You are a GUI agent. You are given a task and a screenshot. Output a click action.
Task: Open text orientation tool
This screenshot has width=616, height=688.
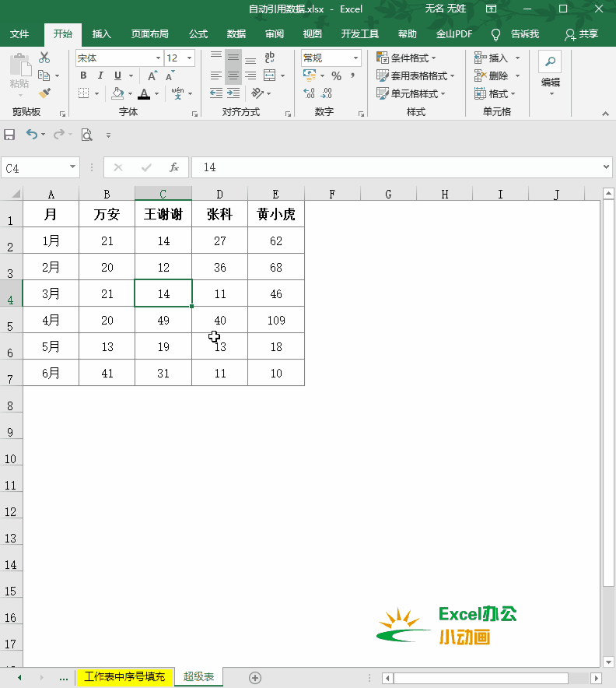coord(257,93)
